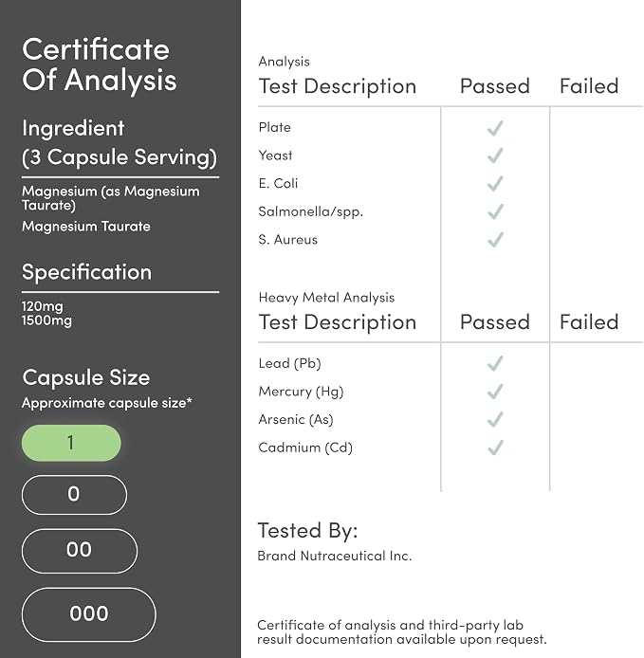
Task: Select the highlighted capsule size 1 pill
Action: click(x=71, y=443)
